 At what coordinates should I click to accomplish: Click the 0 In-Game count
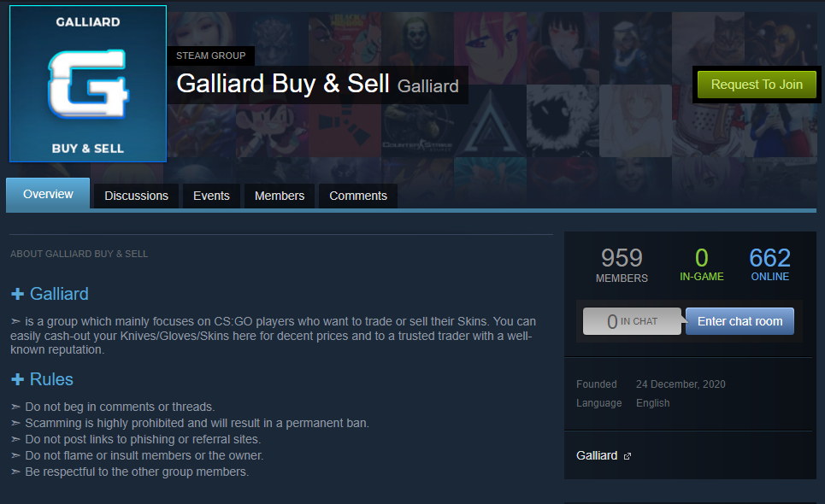coord(701,264)
